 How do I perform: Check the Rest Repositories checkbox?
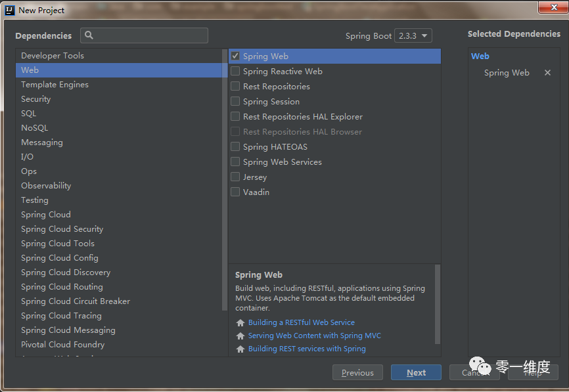point(235,86)
